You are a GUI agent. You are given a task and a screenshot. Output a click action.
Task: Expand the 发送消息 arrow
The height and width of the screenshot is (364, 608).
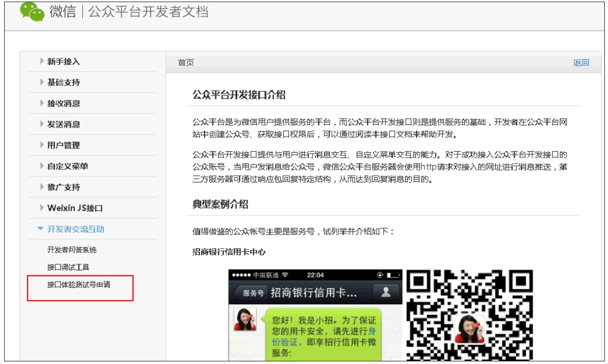point(42,124)
